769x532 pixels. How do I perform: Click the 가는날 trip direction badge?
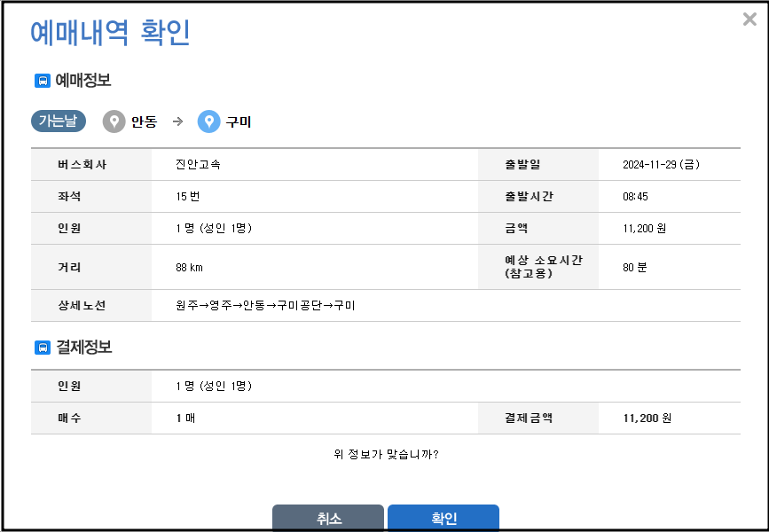(x=58, y=121)
